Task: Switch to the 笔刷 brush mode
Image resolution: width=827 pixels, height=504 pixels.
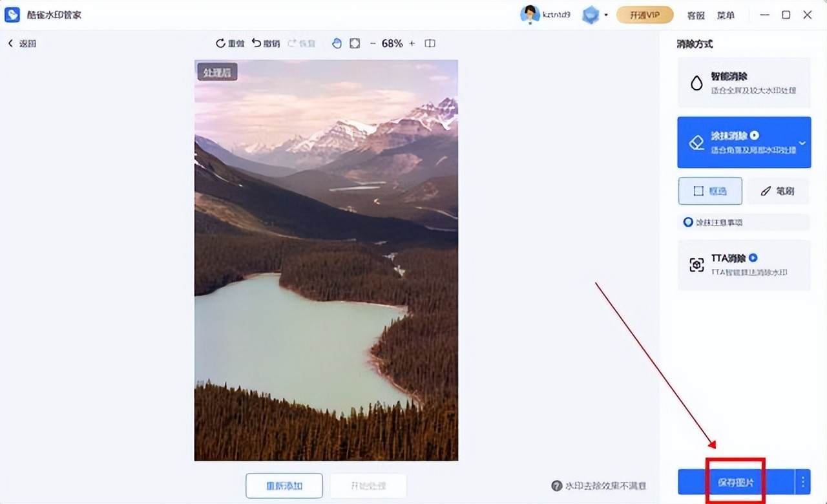Action: [x=777, y=191]
